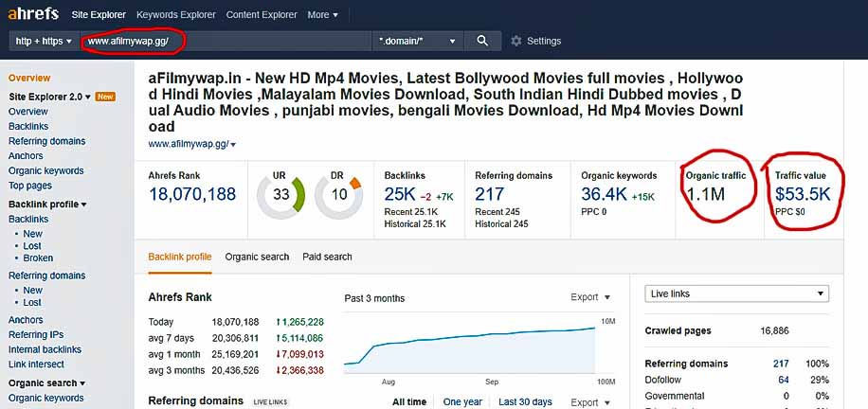Viewport: 868px width, 409px height.
Task: Open Content Explorer in top navigation
Action: (x=262, y=15)
